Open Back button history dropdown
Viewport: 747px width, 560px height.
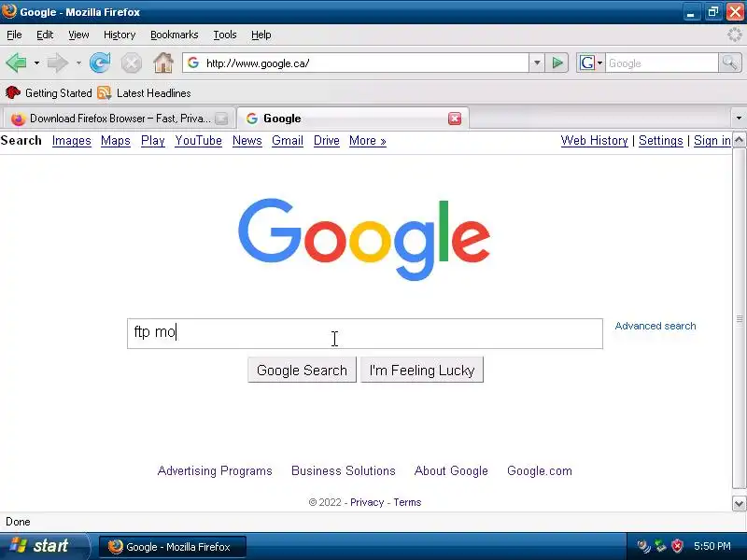pos(36,63)
